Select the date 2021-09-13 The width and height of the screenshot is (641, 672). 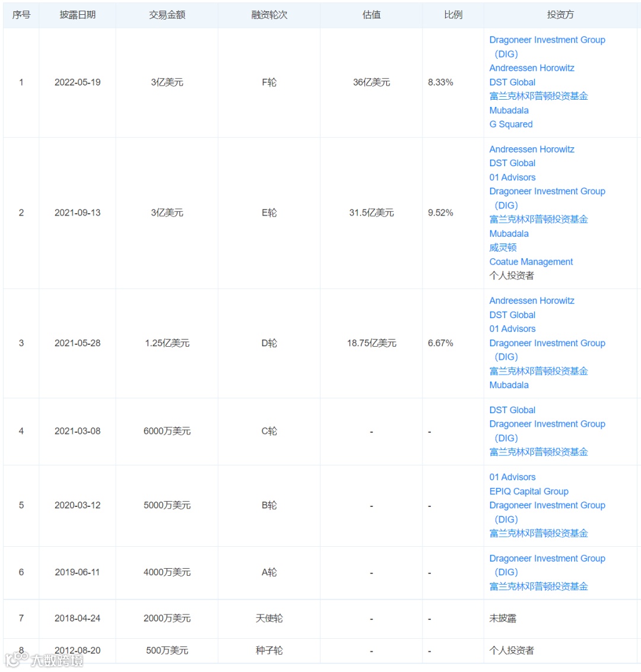coord(78,213)
